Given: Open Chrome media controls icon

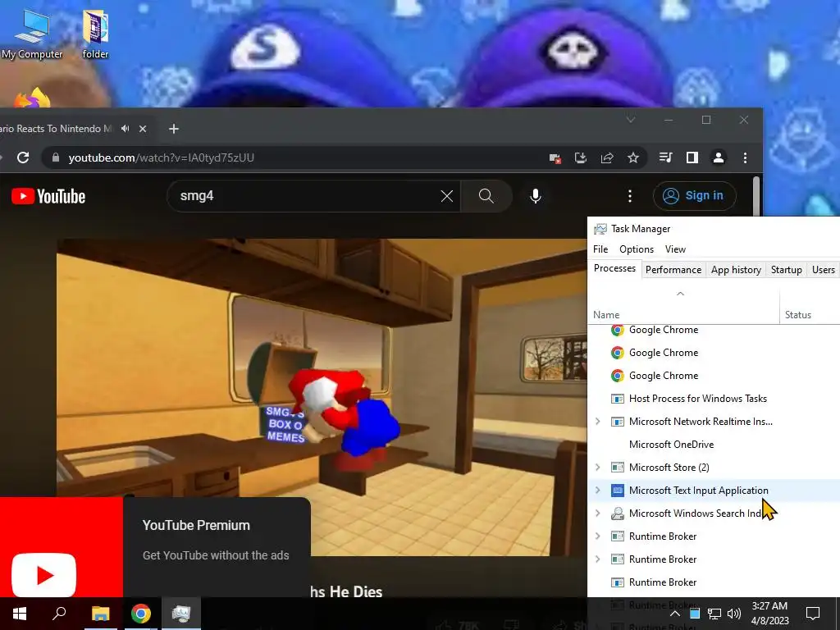Looking at the screenshot, I should (665, 157).
